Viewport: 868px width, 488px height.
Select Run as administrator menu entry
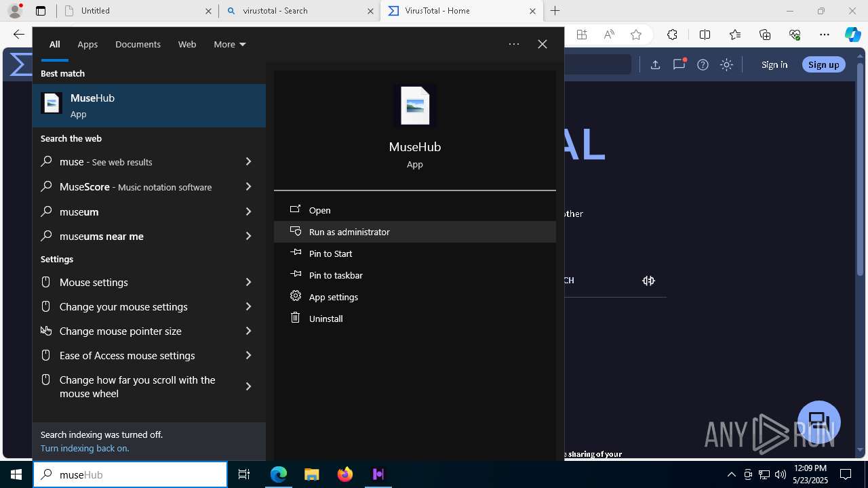(415, 232)
